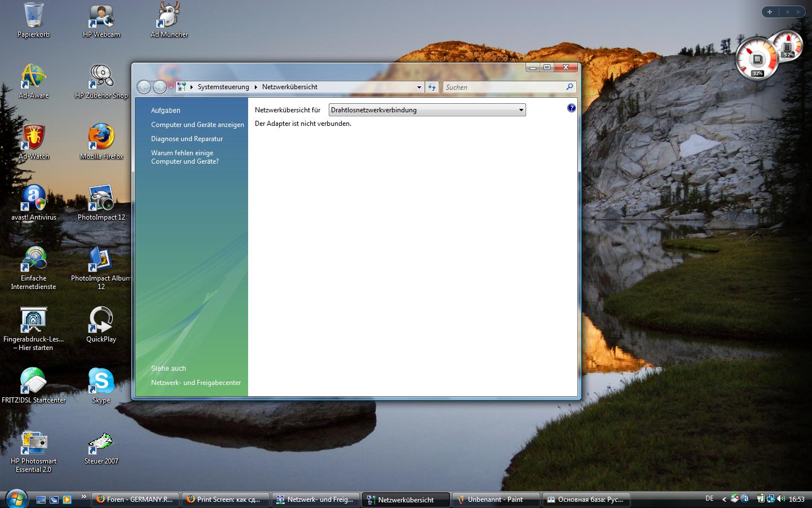The image size is (812, 508).
Task: Open the Papierkorb recycle bin
Action: point(33,16)
